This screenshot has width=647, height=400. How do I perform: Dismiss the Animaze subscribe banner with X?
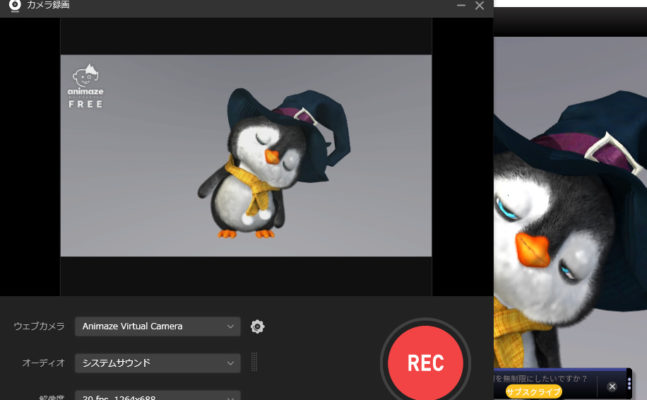[612, 386]
